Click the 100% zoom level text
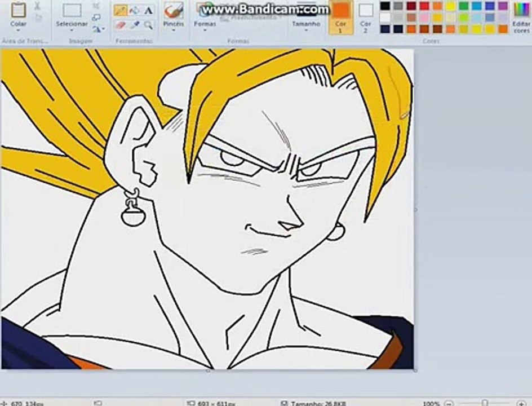Viewport: 532px width, 406px height. (432, 404)
